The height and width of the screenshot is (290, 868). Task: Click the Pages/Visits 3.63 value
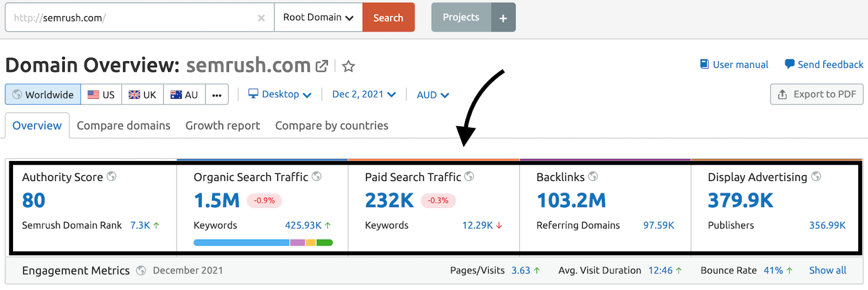(x=521, y=270)
